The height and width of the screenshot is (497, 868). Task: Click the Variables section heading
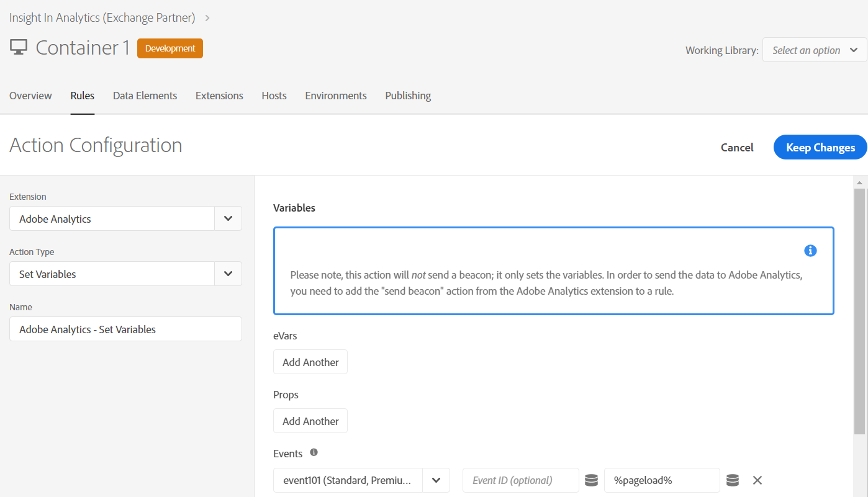point(294,208)
